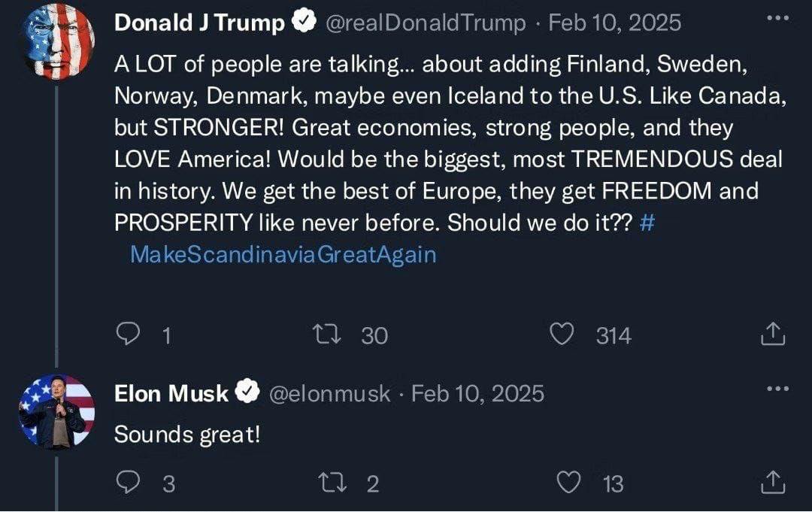Share the 'Sounds great!' reply
This screenshot has width=812, height=512.
coord(773,483)
